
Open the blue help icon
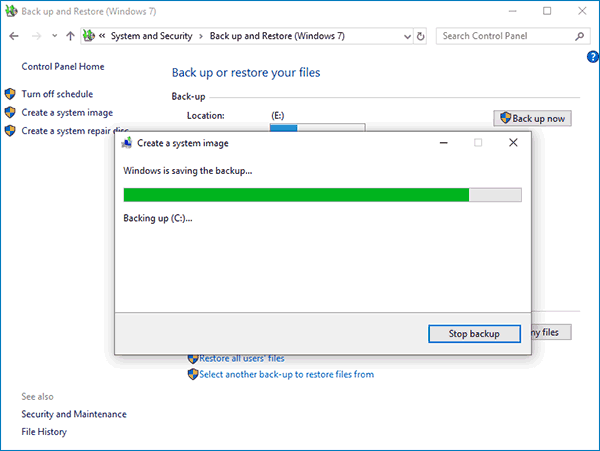pyautogui.click(x=593, y=57)
